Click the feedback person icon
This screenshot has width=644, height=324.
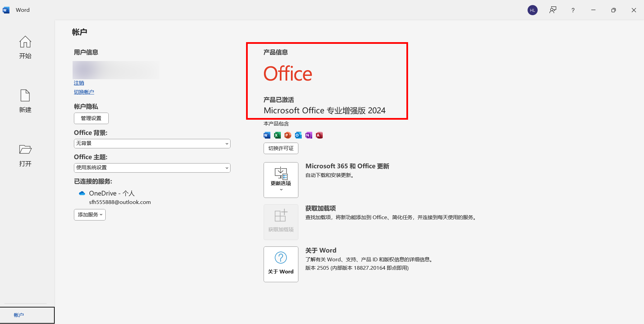coord(553,10)
